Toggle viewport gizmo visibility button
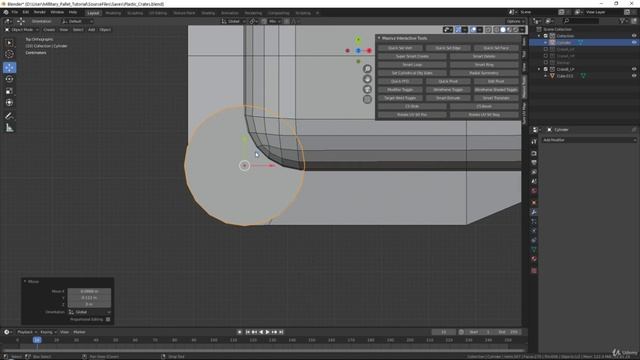Image resolution: width=640 pixels, height=360 pixels. [x=458, y=29]
